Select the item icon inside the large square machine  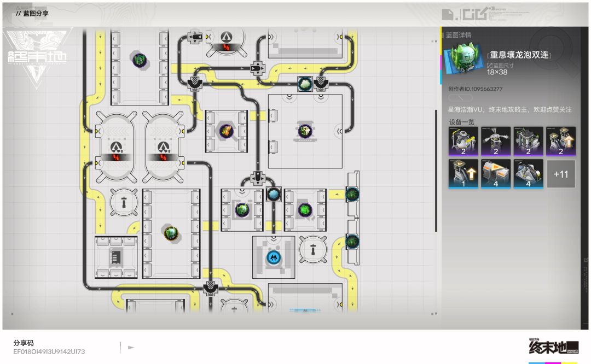tap(305, 131)
